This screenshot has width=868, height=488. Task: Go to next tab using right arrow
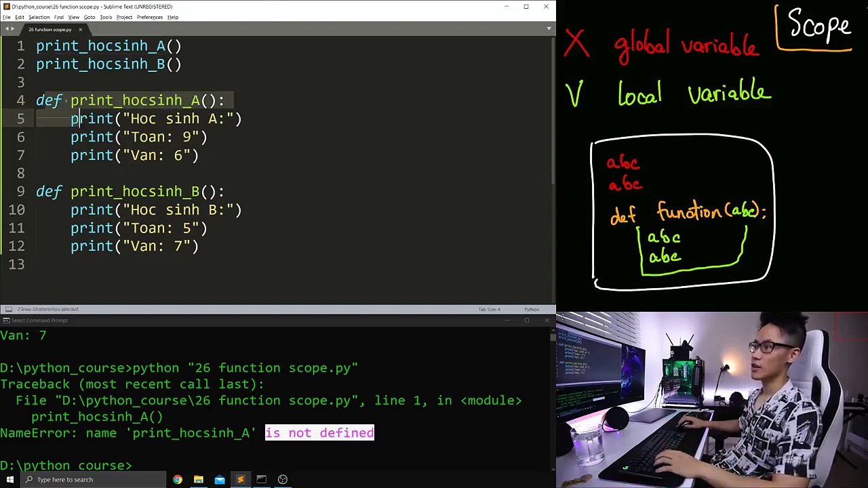pyautogui.click(x=12, y=29)
